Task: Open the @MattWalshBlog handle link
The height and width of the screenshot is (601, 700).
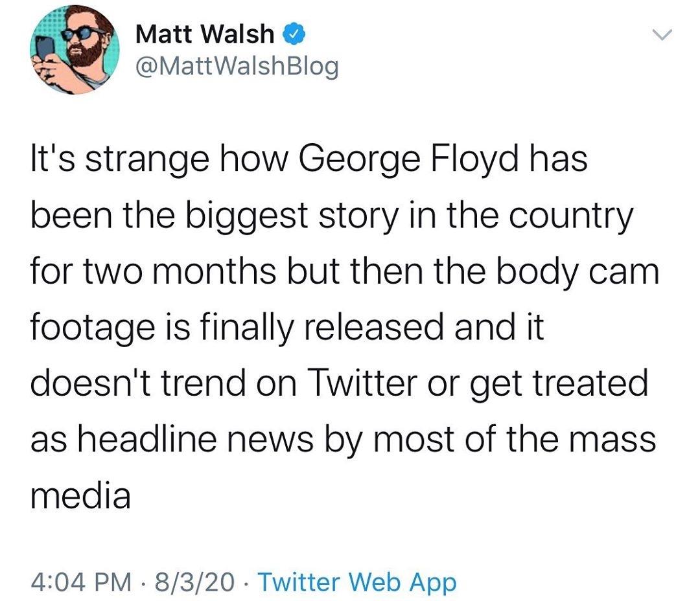Action: (237, 67)
